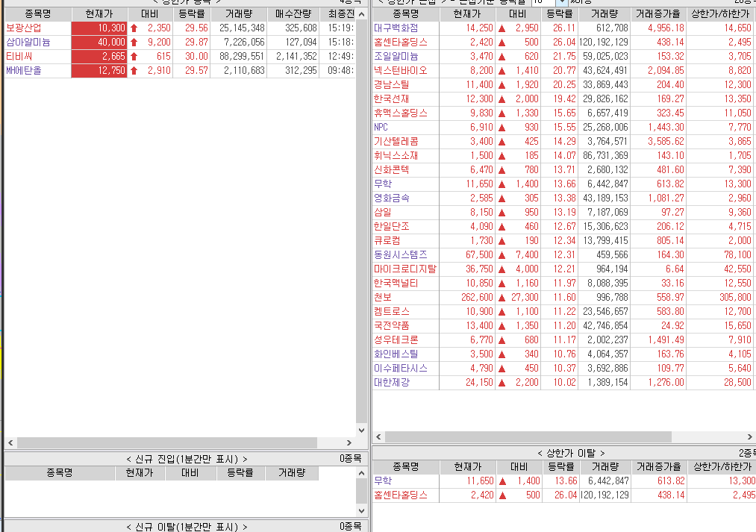Sort 상한가 근접 table by 거래증가율 header

click(x=658, y=14)
